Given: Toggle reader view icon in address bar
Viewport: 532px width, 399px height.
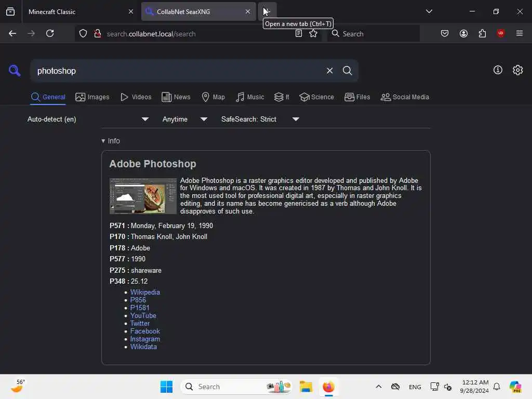Looking at the screenshot, I should point(299,34).
